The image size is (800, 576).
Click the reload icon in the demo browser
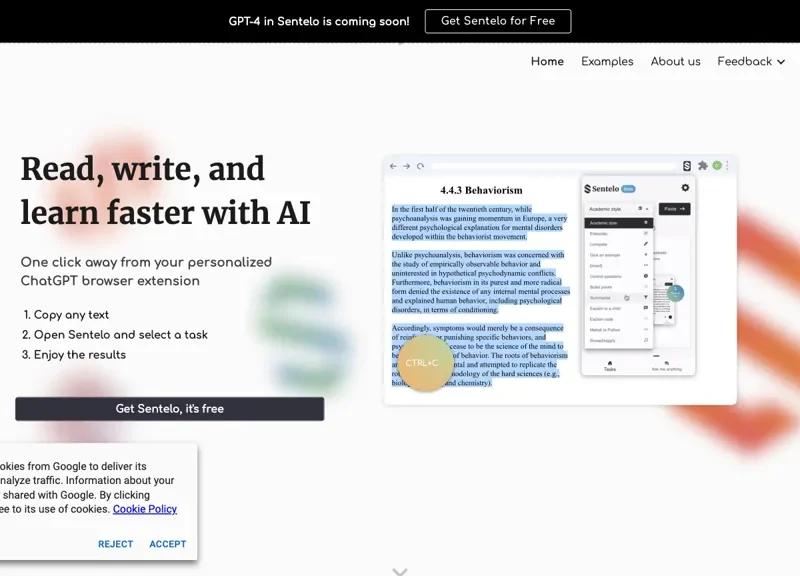420,166
